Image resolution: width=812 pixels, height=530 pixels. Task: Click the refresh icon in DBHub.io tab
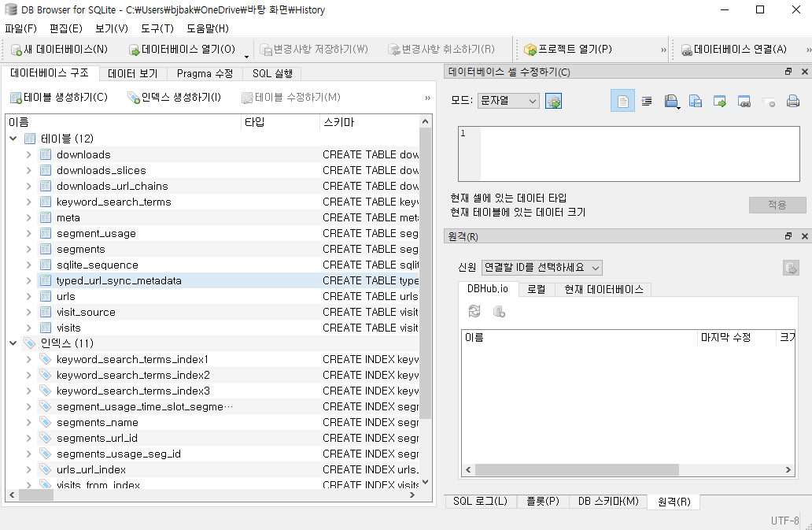(x=474, y=311)
